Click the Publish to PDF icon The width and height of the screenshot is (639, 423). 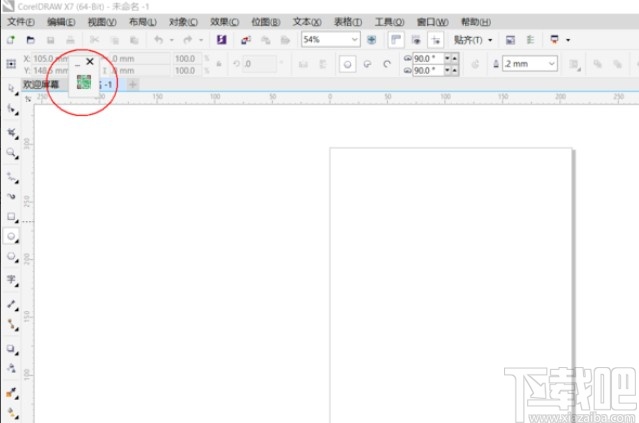pos(285,40)
